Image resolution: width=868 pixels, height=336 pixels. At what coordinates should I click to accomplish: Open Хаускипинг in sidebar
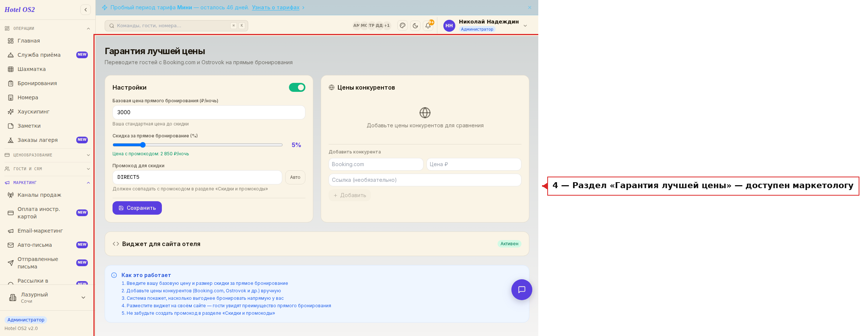[47, 112]
